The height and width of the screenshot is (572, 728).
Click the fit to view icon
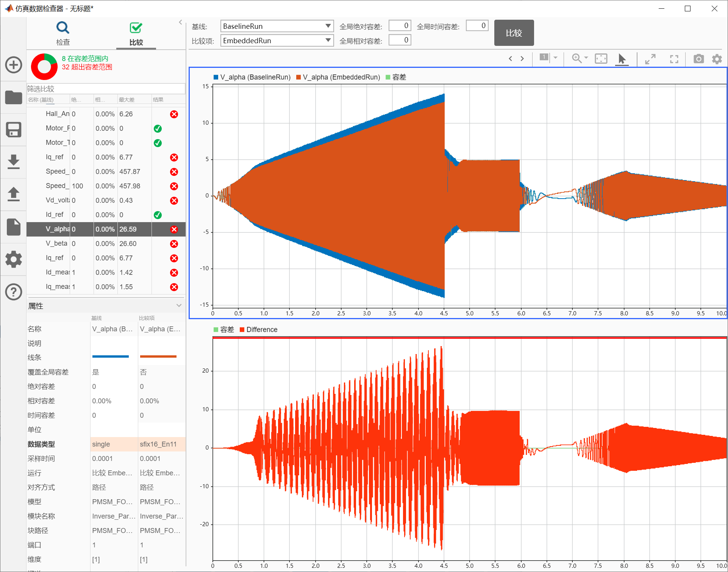(x=601, y=59)
